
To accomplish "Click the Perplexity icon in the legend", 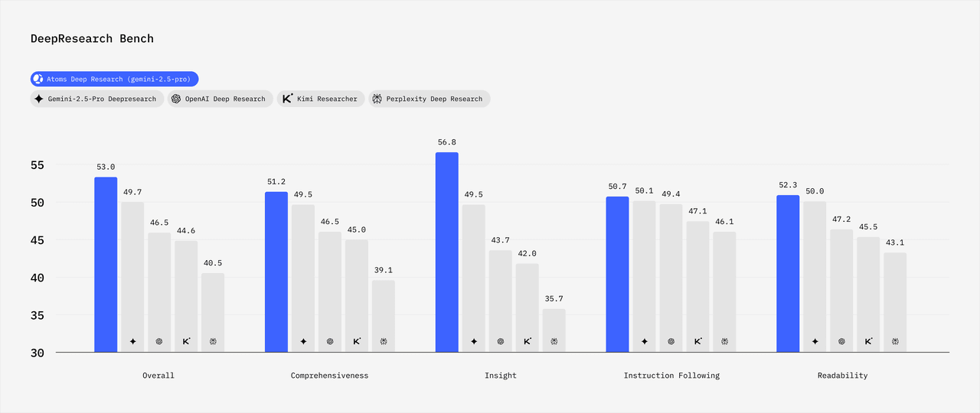I will pos(377,99).
